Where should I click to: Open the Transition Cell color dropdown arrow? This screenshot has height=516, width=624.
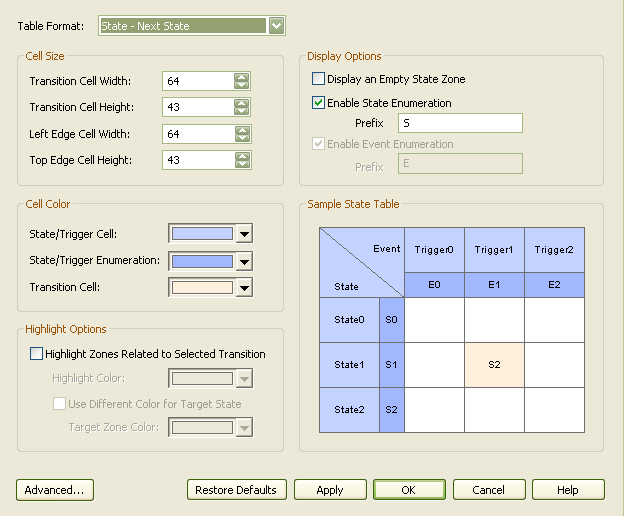243,288
